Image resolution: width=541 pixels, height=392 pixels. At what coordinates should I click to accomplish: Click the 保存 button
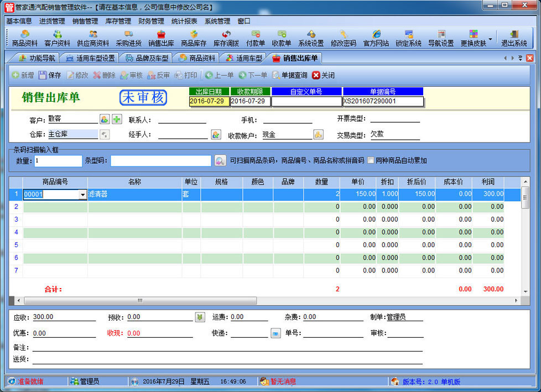[x=50, y=75]
